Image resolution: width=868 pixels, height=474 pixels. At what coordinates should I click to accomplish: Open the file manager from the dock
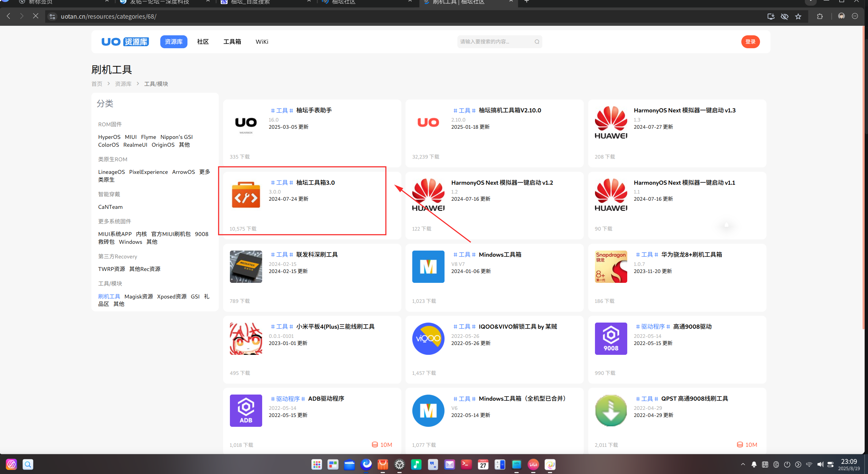[x=349, y=464]
